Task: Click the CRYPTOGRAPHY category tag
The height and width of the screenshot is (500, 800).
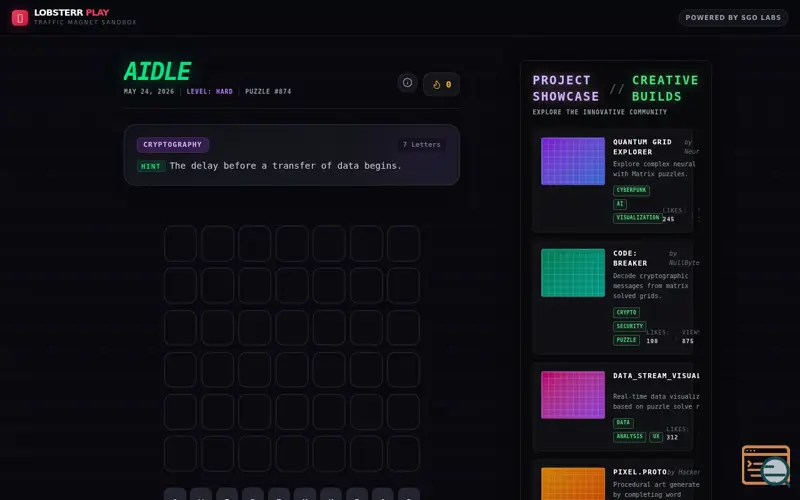Action: coord(172,144)
